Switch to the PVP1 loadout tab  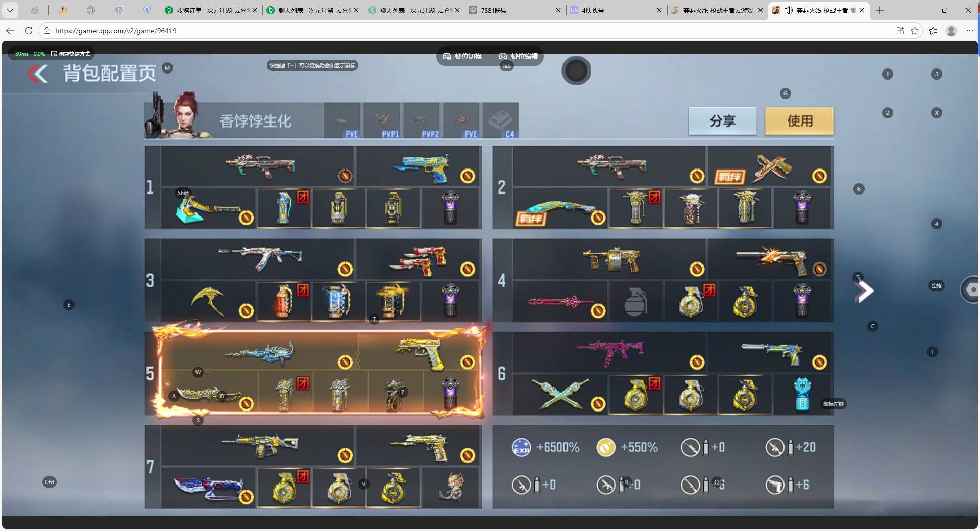pyautogui.click(x=383, y=120)
